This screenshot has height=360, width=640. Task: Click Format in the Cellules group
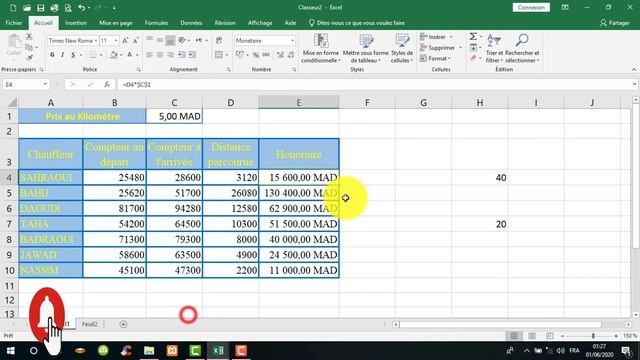coord(435,58)
